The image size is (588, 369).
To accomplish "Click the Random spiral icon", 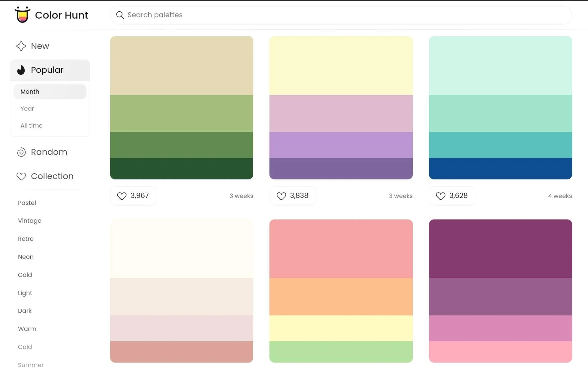I will pyautogui.click(x=21, y=152).
